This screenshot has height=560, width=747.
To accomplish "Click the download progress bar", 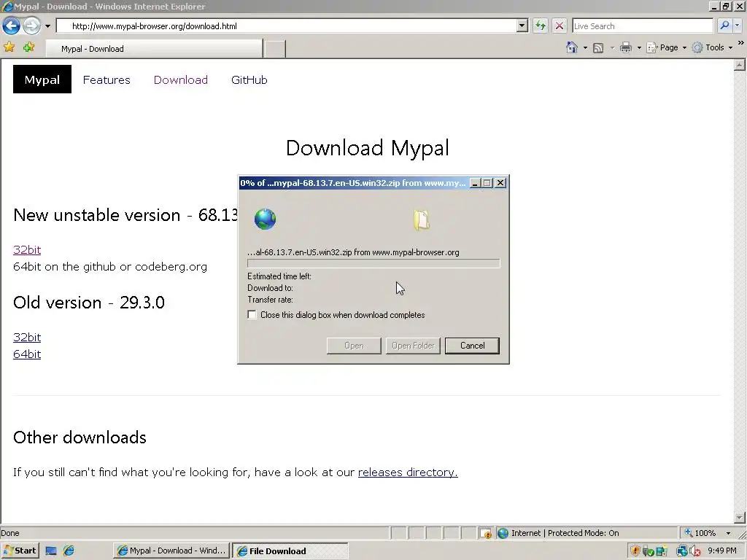I will [373, 263].
